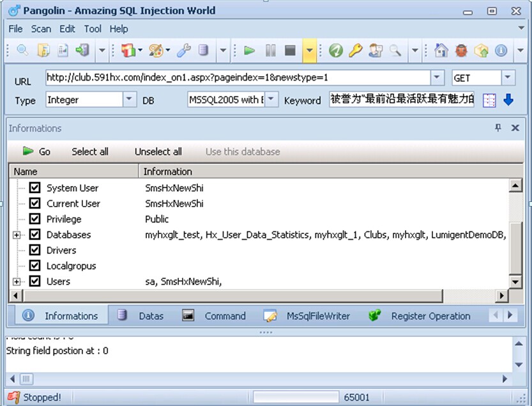
Task: Open the GET method dropdown
Action: [508, 77]
